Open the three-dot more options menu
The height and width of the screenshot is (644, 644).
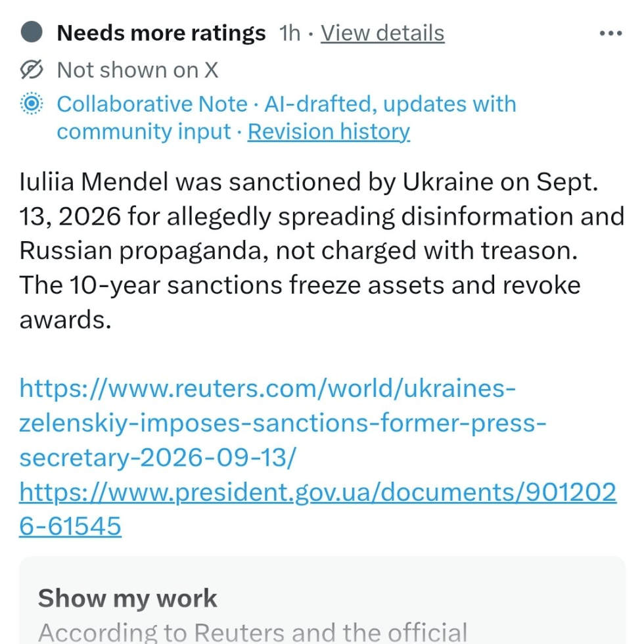coord(610,34)
